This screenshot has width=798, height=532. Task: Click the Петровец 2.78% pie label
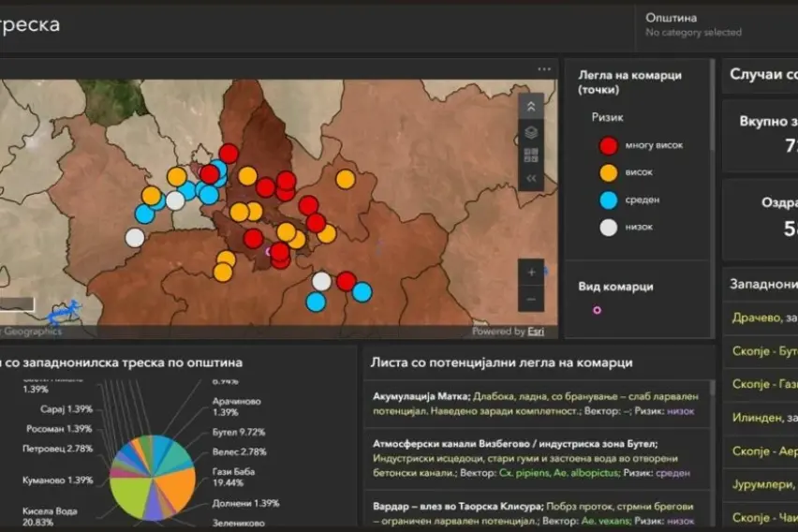[x=57, y=449]
